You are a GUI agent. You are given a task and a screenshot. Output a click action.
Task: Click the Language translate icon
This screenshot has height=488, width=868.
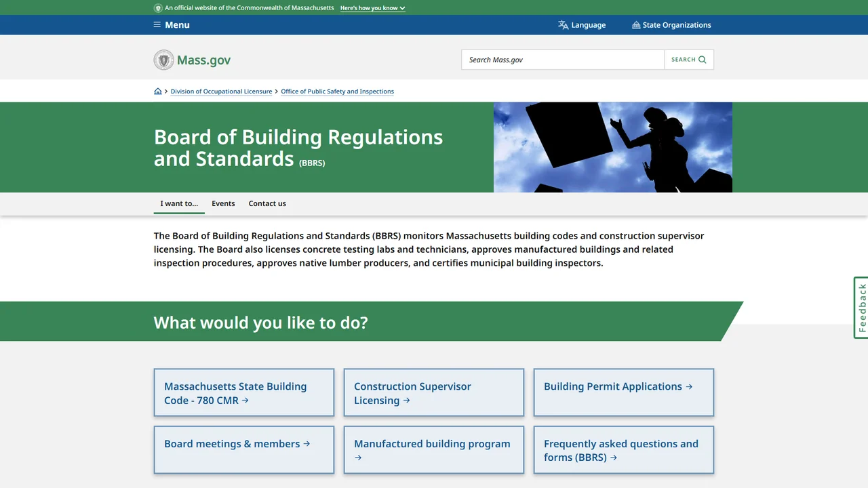(563, 25)
